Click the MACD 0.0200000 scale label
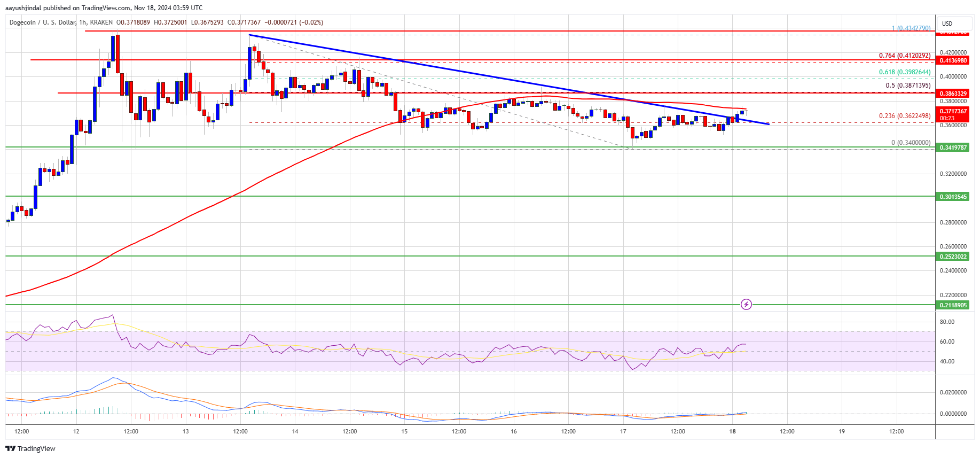980x458 pixels. [953, 392]
